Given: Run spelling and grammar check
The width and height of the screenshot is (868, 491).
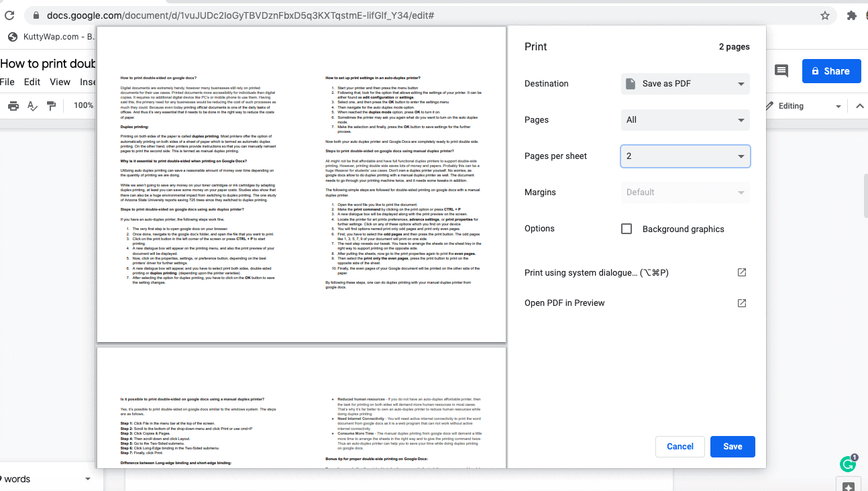Looking at the screenshot, I should point(34,105).
